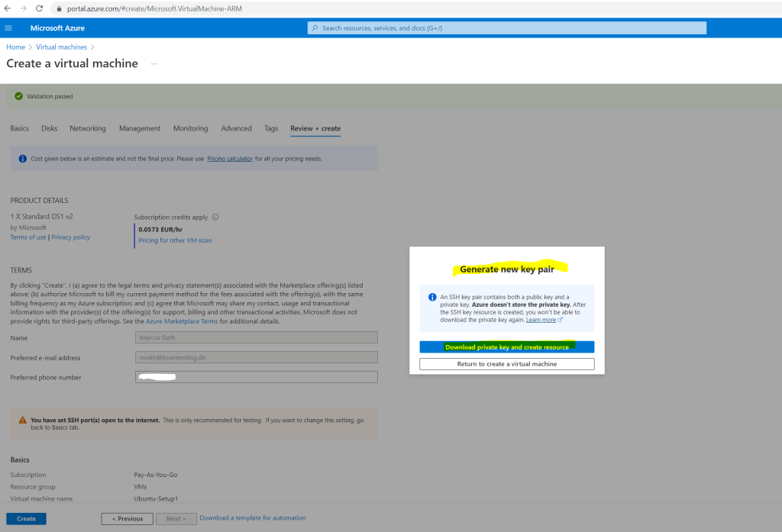
Task: Select the Review + create tab
Action: tap(315, 128)
